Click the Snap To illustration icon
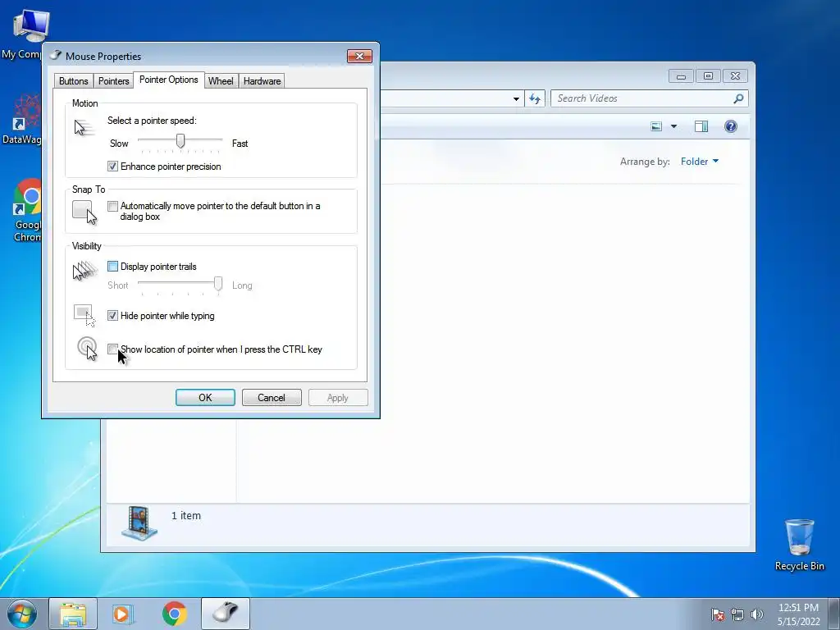 tap(84, 212)
